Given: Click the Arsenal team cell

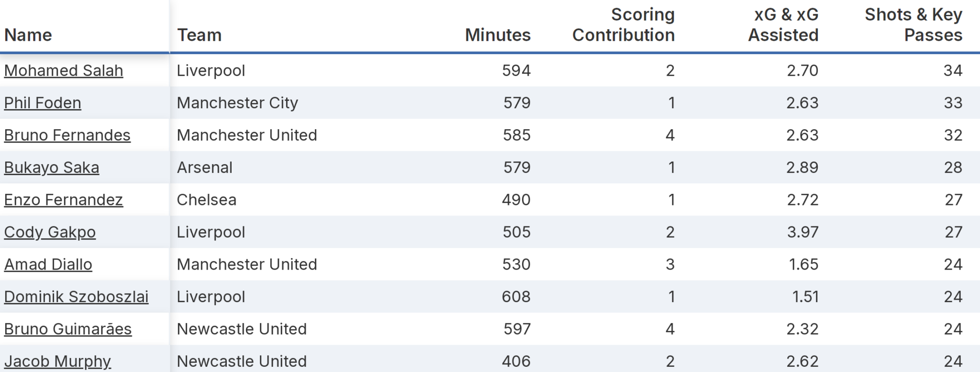Looking at the screenshot, I should point(204,168).
